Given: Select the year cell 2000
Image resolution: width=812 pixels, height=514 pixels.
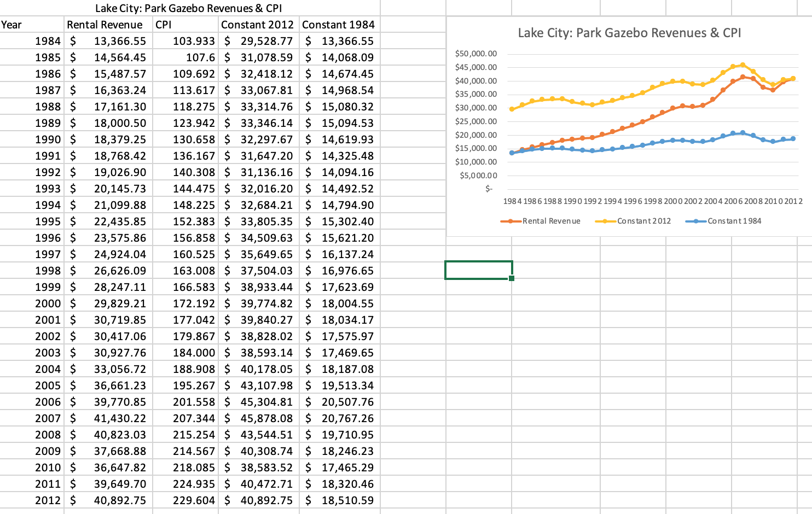Looking at the screenshot, I should (x=32, y=303).
